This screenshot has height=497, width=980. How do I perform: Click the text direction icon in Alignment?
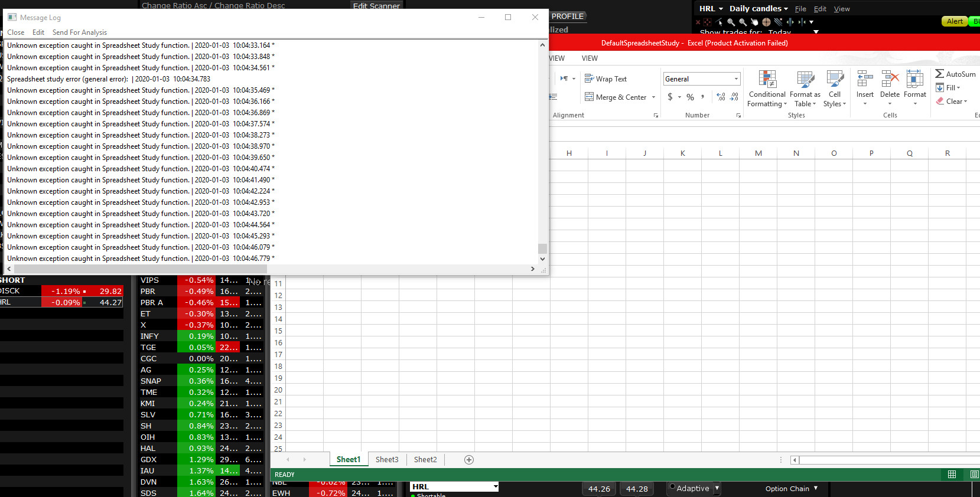pos(564,79)
